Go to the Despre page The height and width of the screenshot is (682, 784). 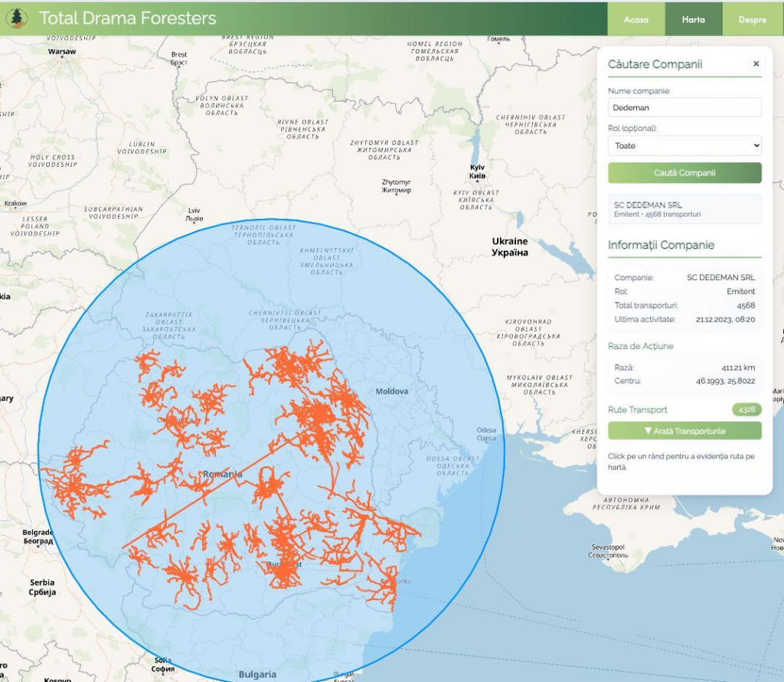[752, 20]
